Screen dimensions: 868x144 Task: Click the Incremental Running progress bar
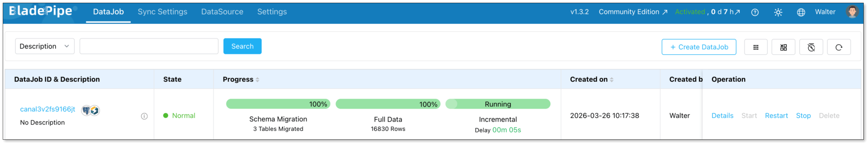coord(498,104)
